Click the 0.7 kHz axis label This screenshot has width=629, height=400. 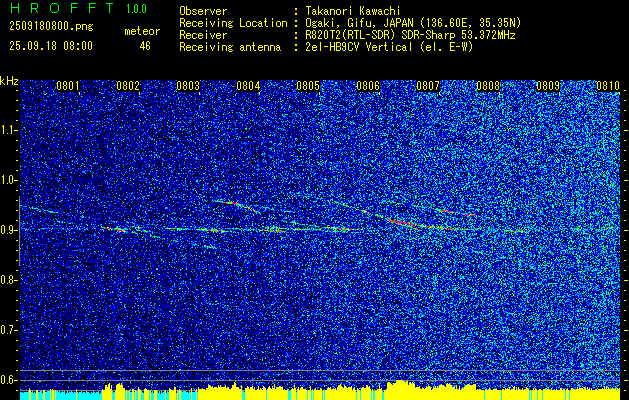[x=8, y=330]
